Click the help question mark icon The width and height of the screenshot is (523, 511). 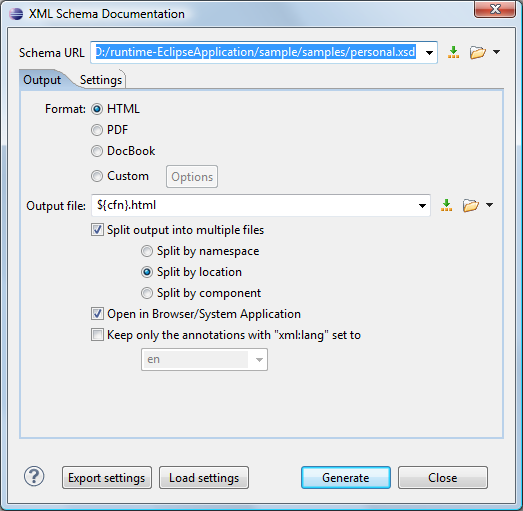point(34,476)
